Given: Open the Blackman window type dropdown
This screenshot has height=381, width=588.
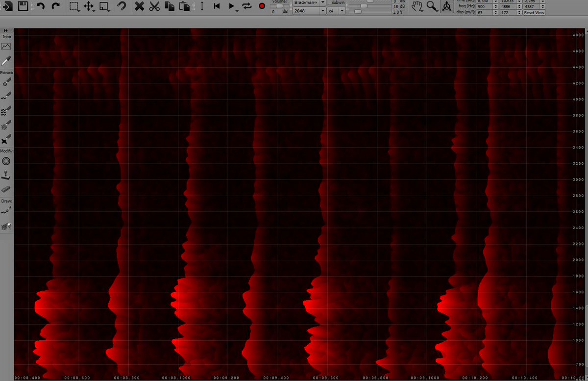Looking at the screenshot, I should (323, 2).
